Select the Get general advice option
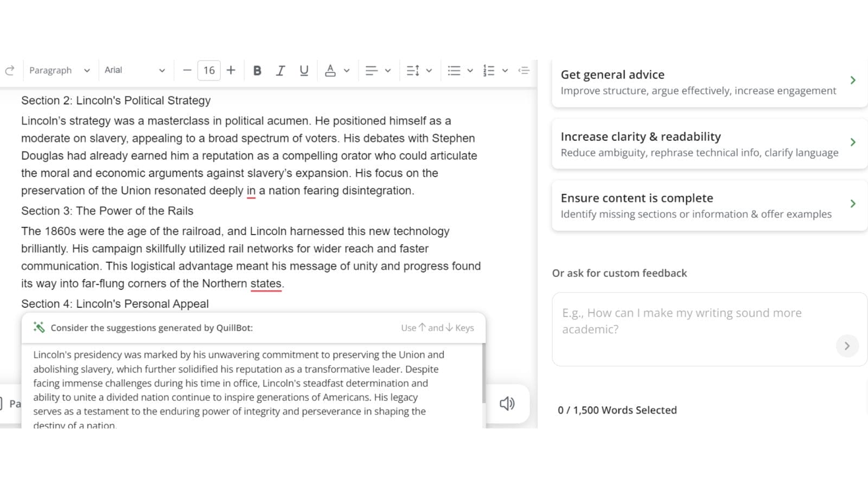868x488 pixels. click(705, 81)
